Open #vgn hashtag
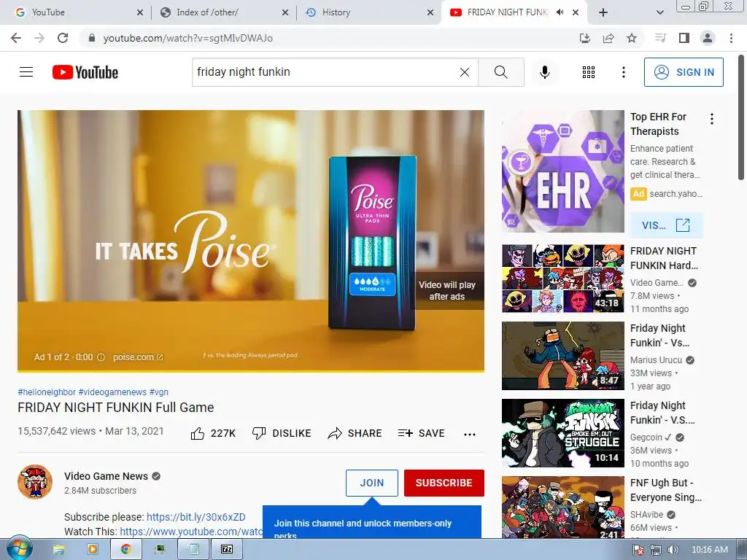 click(x=158, y=392)
